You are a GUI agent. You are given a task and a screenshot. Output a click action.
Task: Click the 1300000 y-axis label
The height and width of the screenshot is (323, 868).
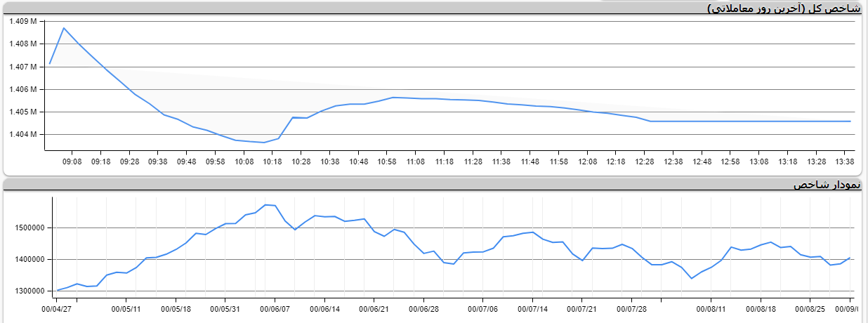tap(29, 291)
